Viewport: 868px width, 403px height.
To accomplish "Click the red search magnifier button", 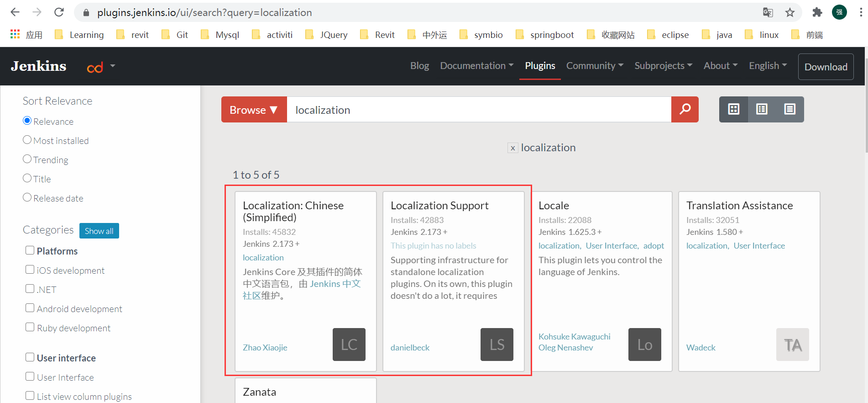I will pos(685,109).
